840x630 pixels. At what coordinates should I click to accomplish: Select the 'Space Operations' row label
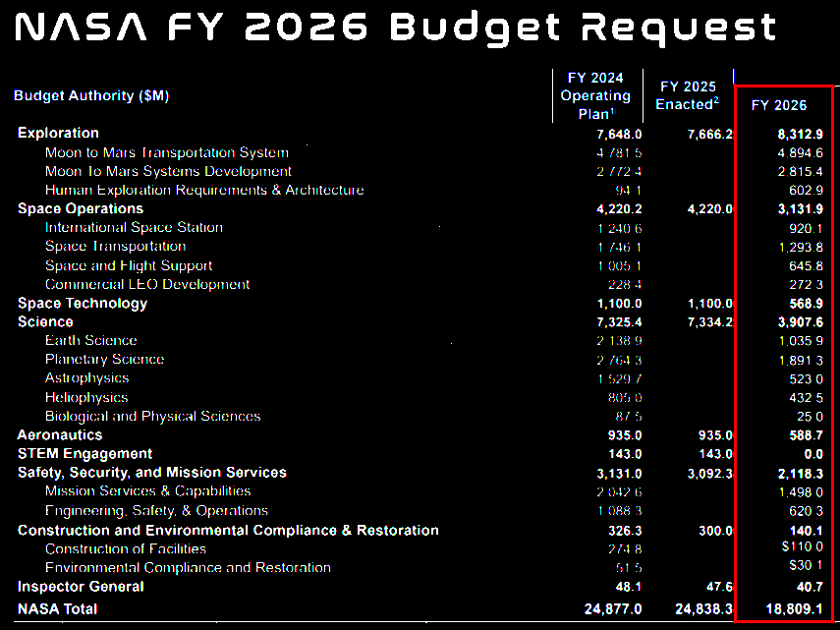point(81,208)
